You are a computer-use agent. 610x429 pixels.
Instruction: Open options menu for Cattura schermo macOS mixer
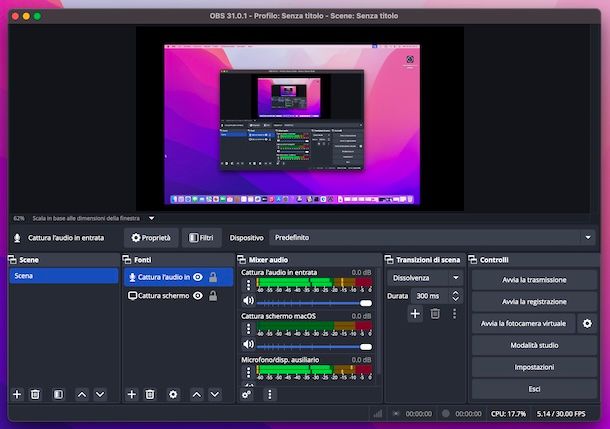coord(249,329)
